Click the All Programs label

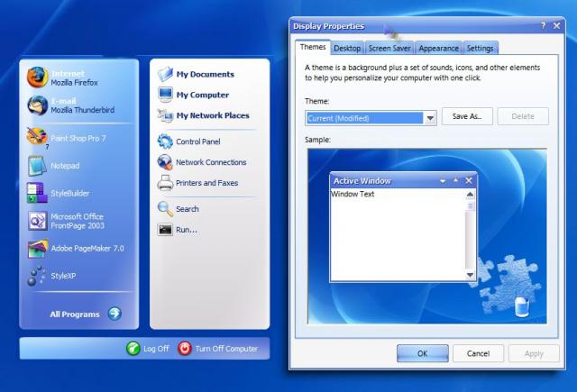75,314
